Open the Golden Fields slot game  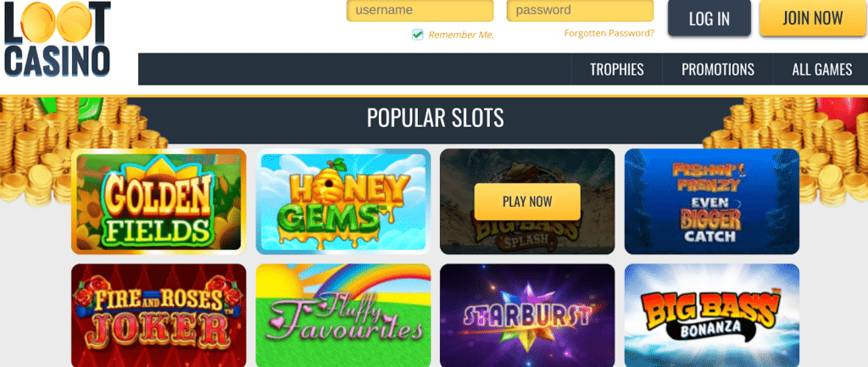(x=159, y=202)
